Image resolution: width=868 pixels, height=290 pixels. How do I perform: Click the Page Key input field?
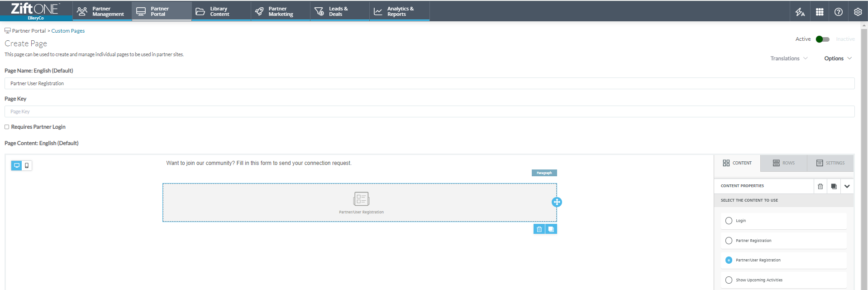pyautogui.click(x=429, y=111)
